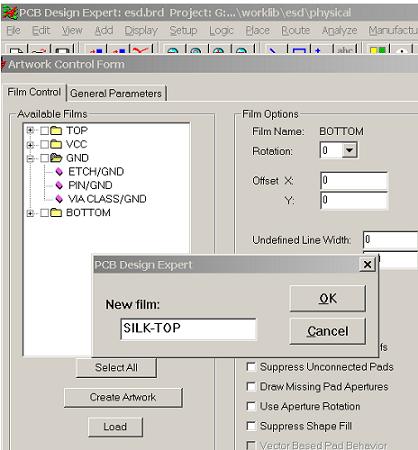Click the yellow-green color toolbar icon
418x450 pixels.
378,50
